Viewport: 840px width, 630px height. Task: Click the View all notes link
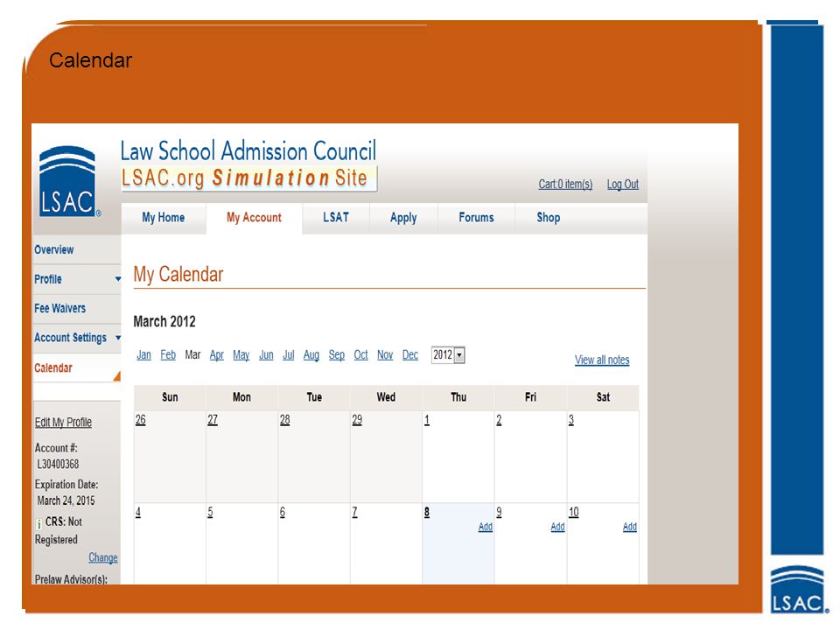[602, 360]
